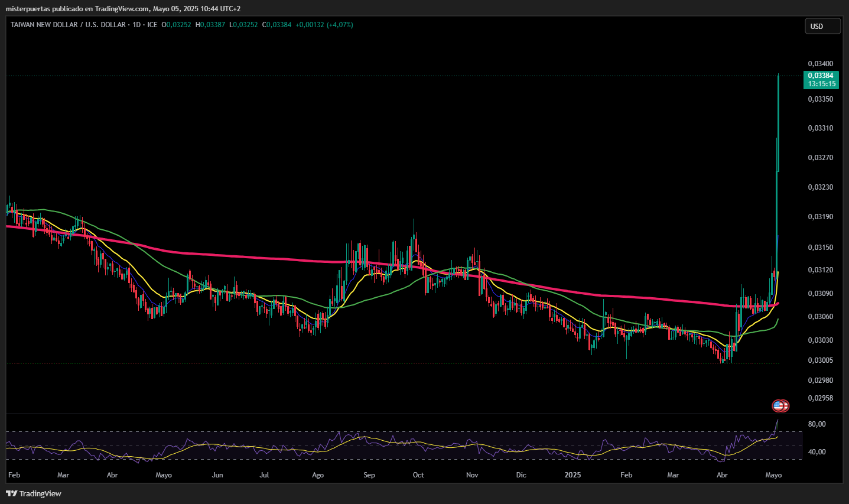Click the 0,03270 price axis label
Image resolution: width=849 pixels, height=504 pixels.
coord(821,158)
